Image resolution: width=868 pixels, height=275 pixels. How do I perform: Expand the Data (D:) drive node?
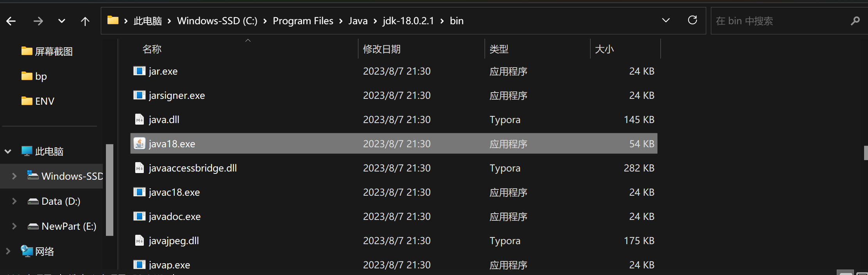point(14,201)
